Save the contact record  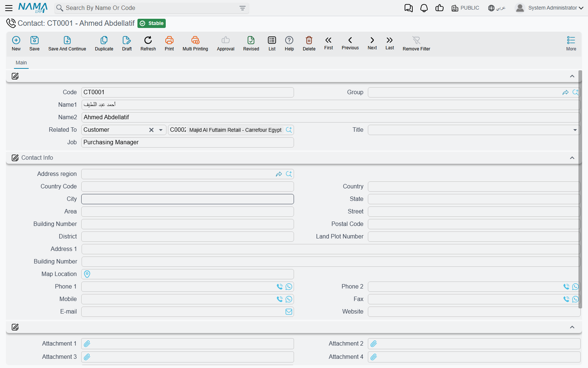click(35, 43)
